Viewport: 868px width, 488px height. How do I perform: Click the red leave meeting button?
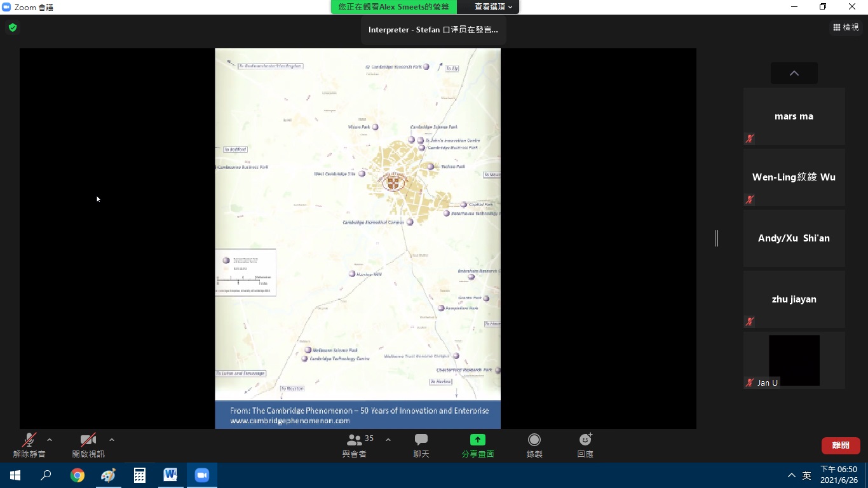[x=840, y=445]
